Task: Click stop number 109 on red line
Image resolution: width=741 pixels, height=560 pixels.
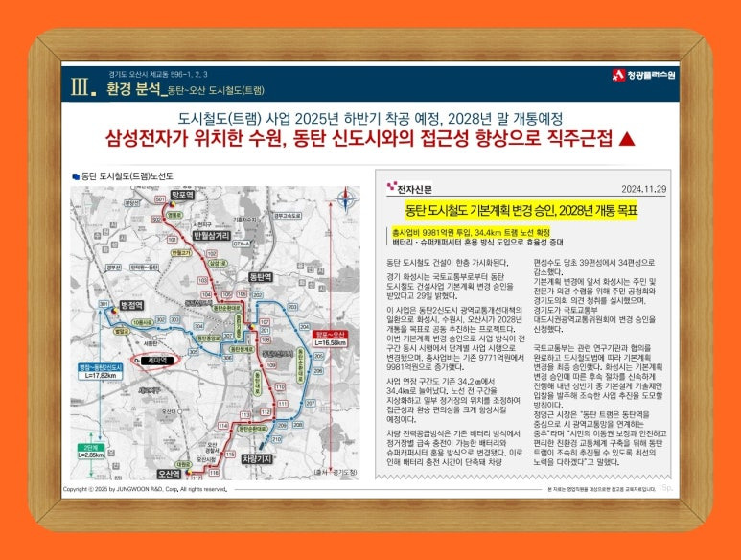Action: tap(270, 364)
